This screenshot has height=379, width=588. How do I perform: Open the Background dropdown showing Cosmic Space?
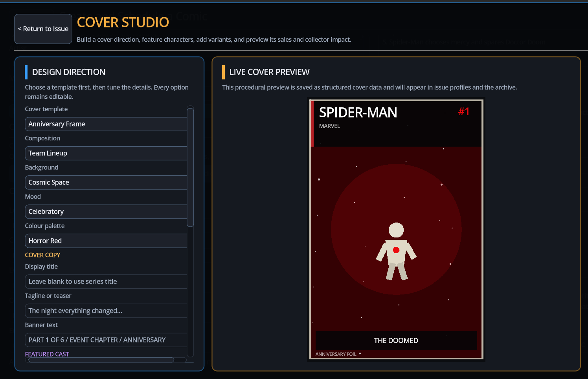106,182
